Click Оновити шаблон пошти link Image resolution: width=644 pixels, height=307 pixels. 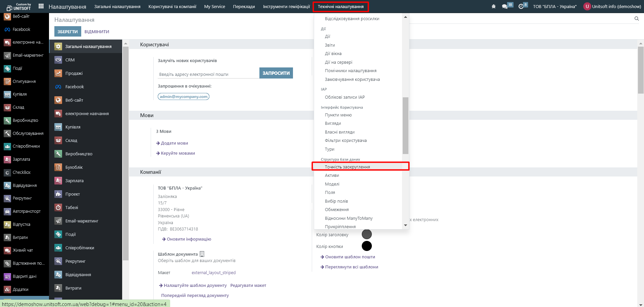point(348,257)
